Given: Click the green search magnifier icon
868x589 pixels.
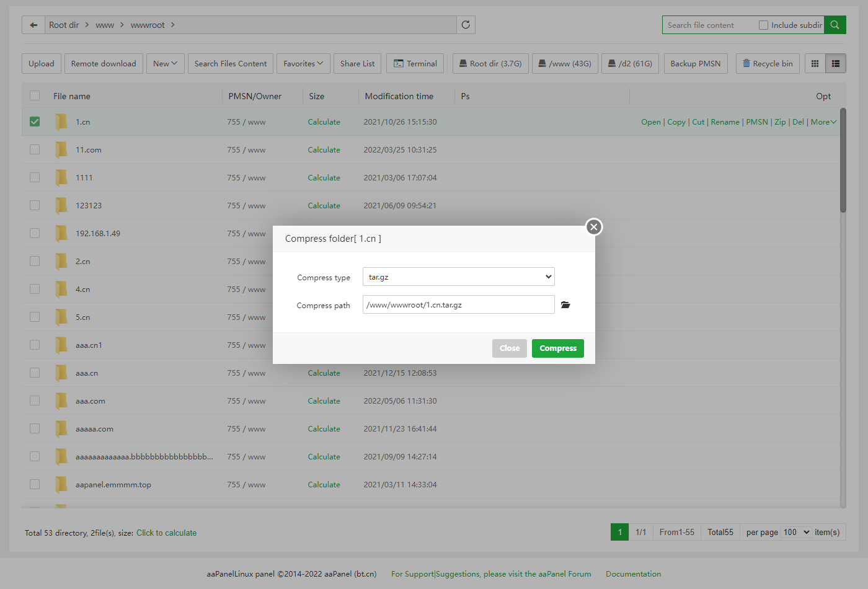Looking at the screenshot, I should 835,25.
